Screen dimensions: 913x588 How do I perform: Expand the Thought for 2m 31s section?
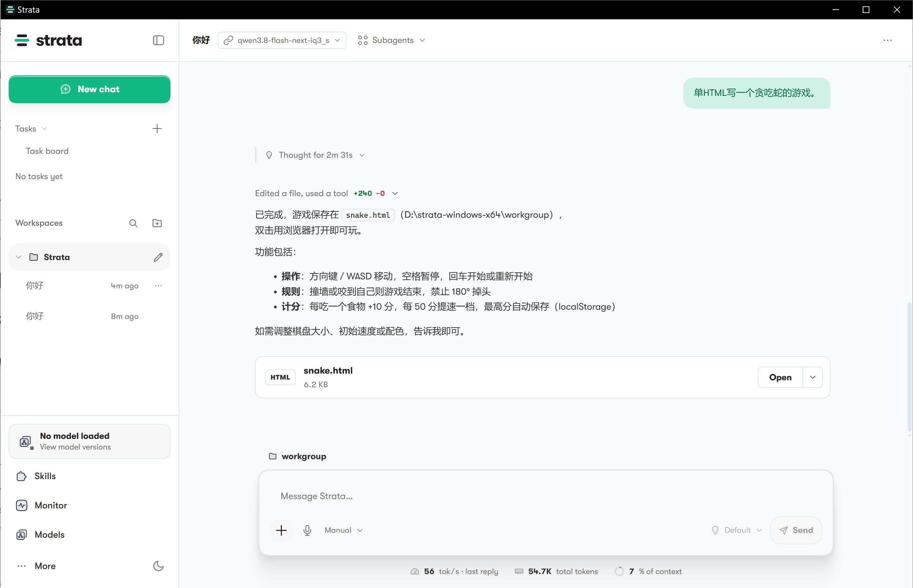(315, 155)
